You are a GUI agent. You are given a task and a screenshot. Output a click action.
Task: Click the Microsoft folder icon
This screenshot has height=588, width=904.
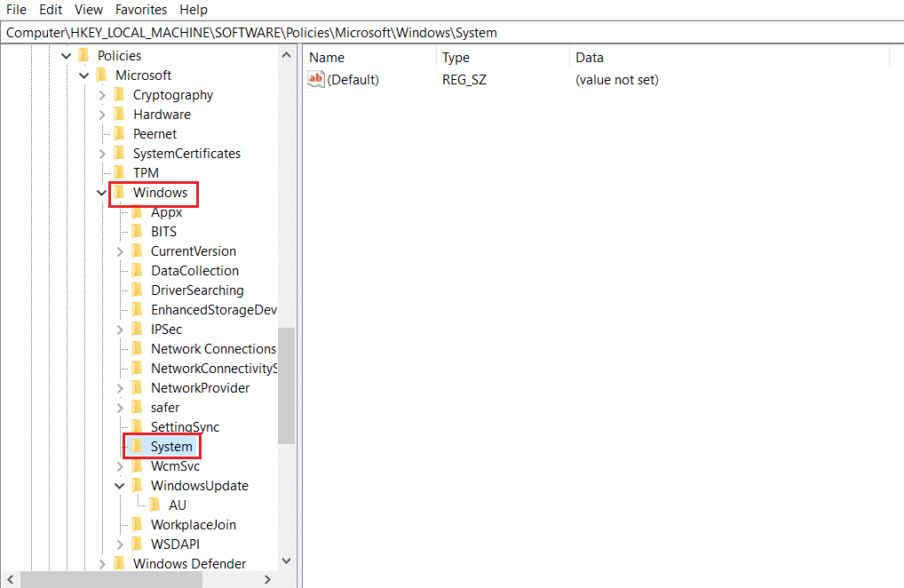102,75
